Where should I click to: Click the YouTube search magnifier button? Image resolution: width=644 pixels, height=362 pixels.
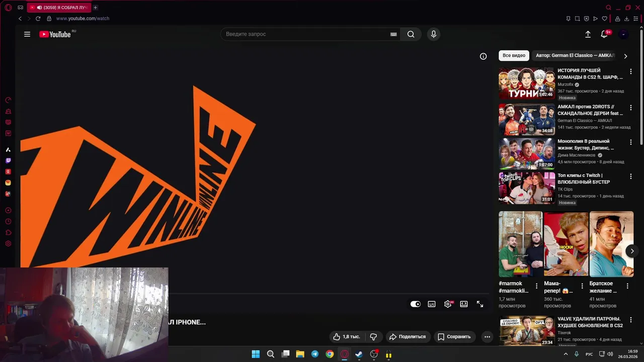(x=411, y=34)
